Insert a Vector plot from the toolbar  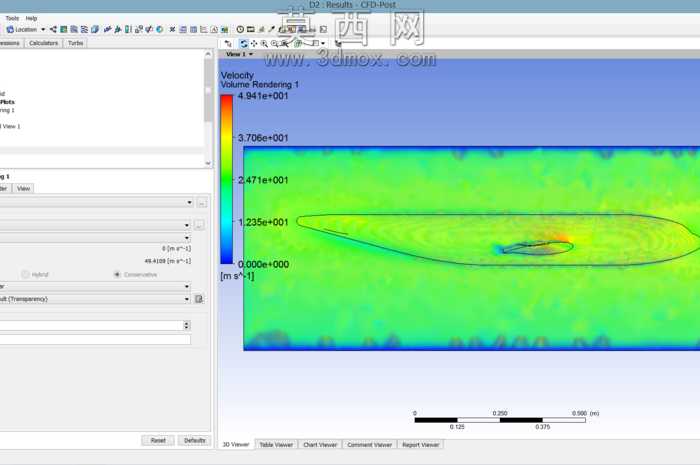click(54, 29)
